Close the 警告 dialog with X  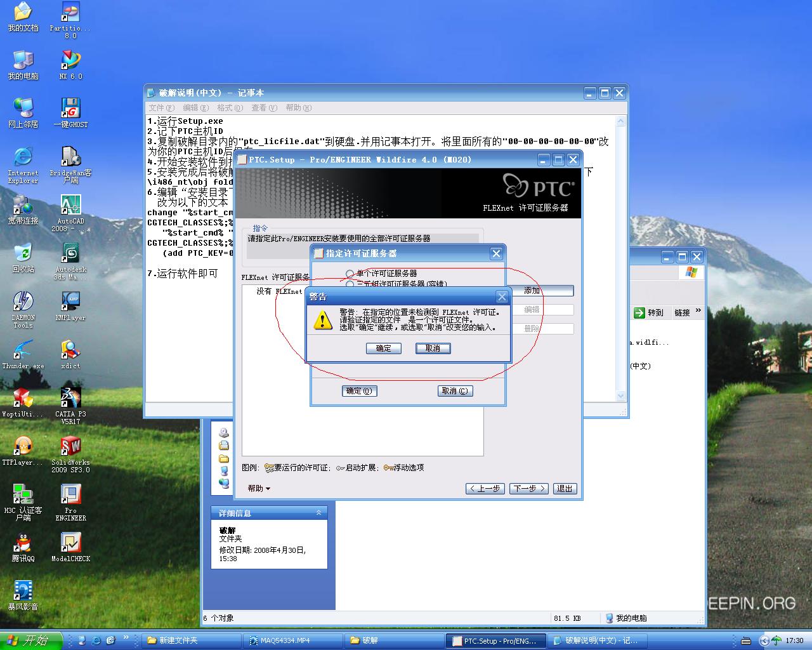502,296
